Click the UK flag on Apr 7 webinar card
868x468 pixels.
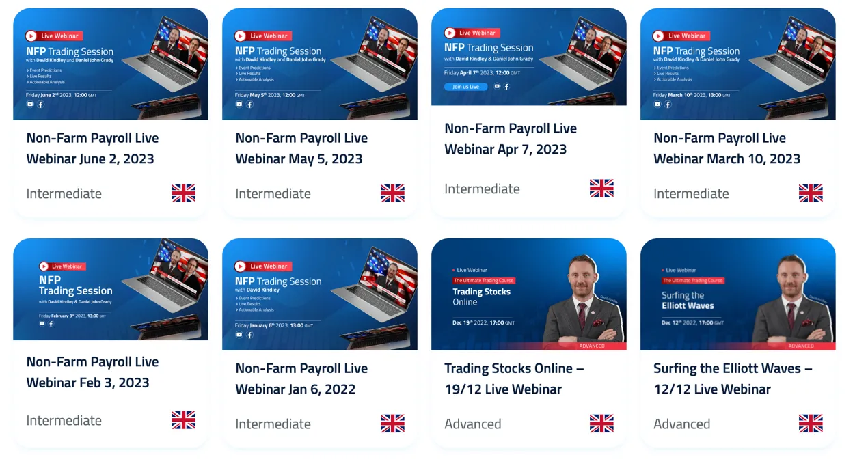click(601, 189)
